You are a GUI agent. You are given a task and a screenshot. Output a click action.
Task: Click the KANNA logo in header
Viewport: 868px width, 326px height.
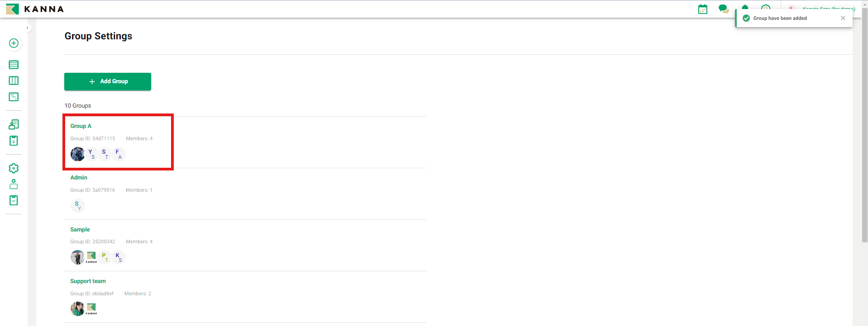pos(35,9)
